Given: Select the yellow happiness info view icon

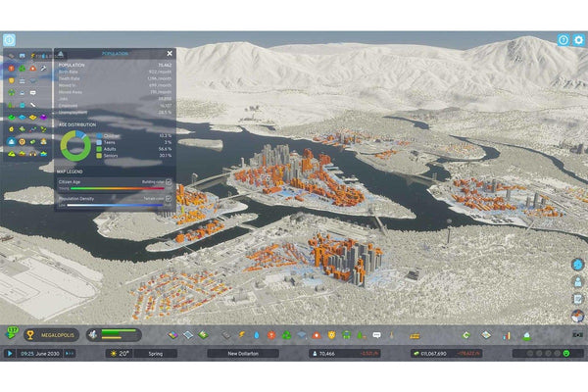Looking at the screenshot, I should click(x=23, y=141).
